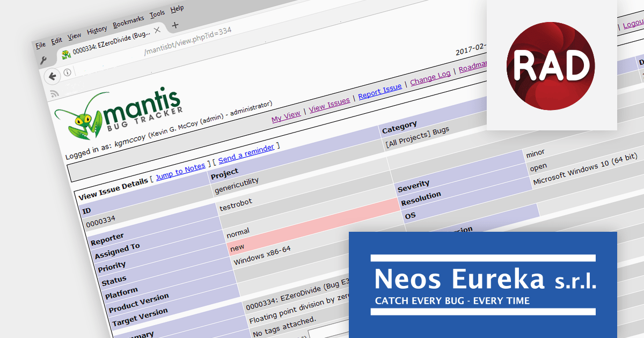Open a new tab with plus icon

175,25
